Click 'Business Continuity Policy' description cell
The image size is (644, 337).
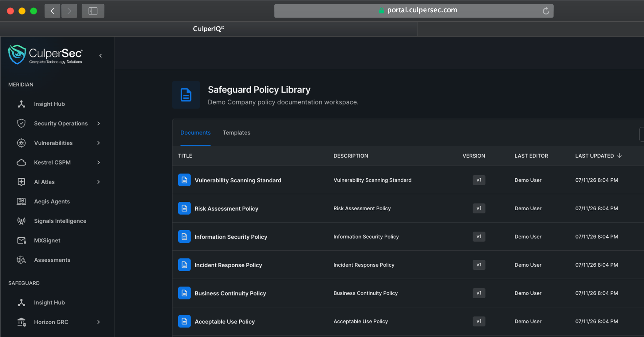[365, 293]
